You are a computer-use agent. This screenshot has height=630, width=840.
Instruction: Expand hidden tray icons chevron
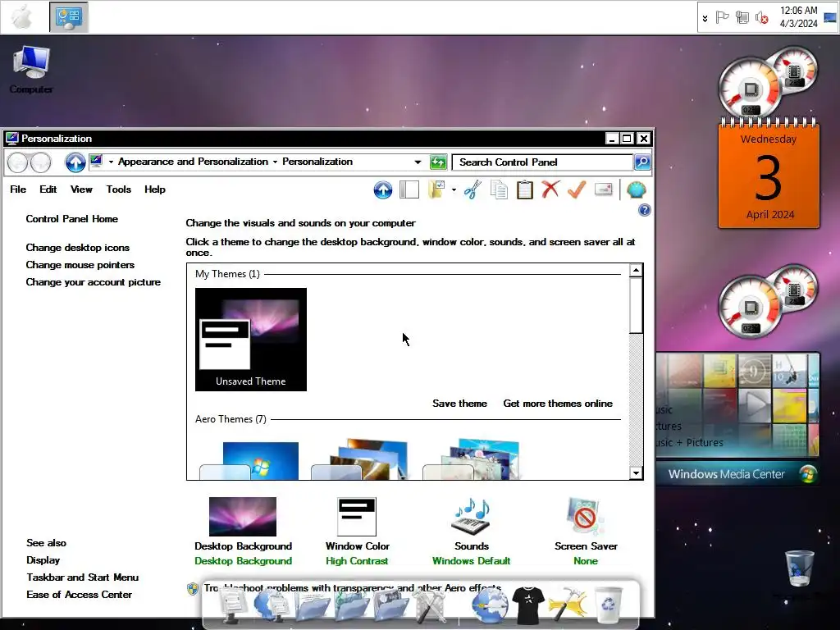click(x=705, y=18)
